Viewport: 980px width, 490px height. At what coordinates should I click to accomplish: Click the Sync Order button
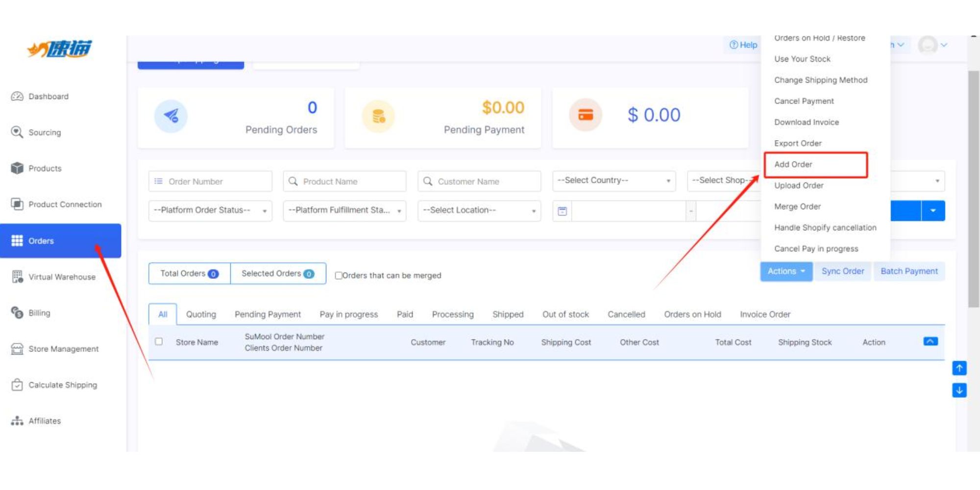(x=842, y=271)
